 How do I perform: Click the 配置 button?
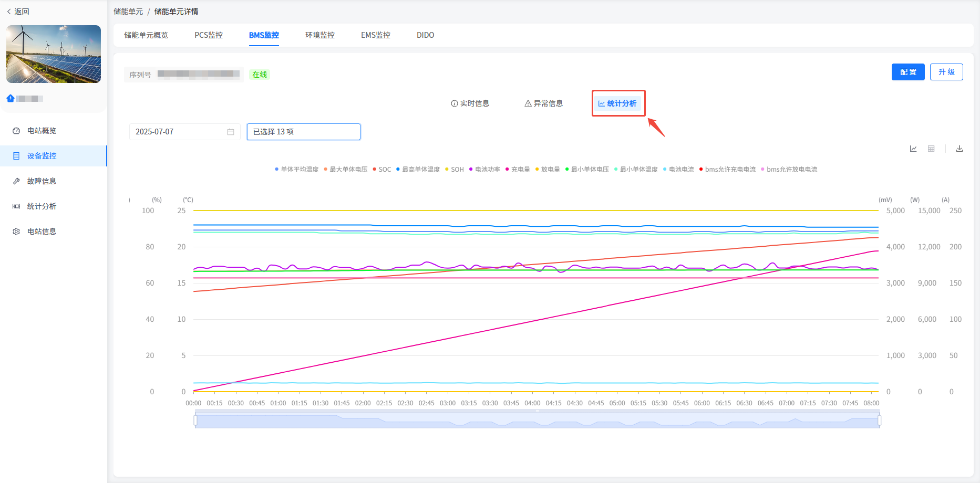pos(907,72)
